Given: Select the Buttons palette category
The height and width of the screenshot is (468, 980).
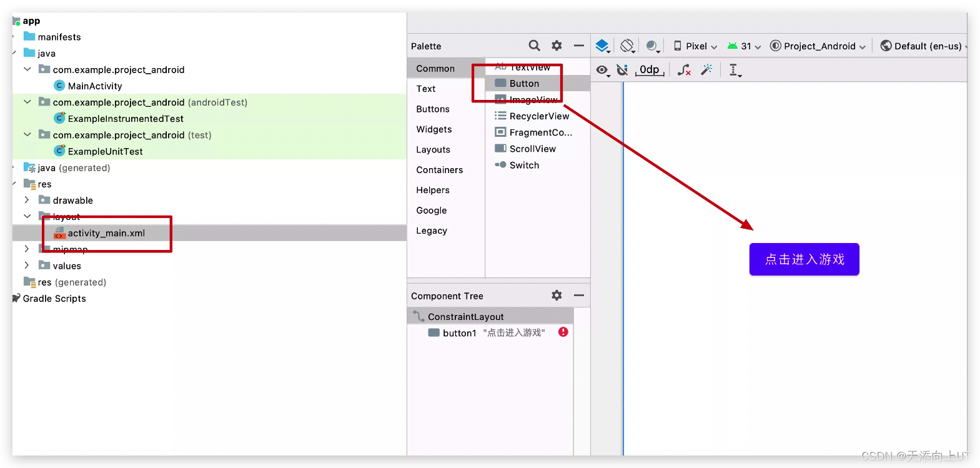Looking at the screenshot, I should 446,109.
